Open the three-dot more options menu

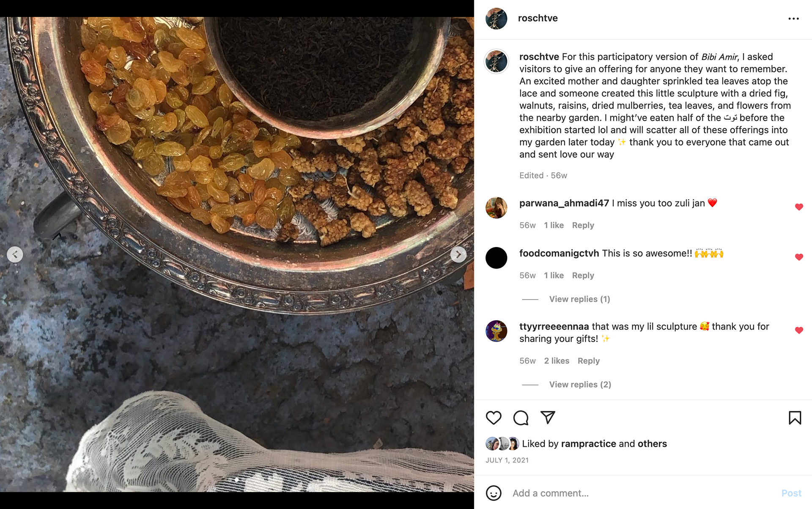point(793,19)
